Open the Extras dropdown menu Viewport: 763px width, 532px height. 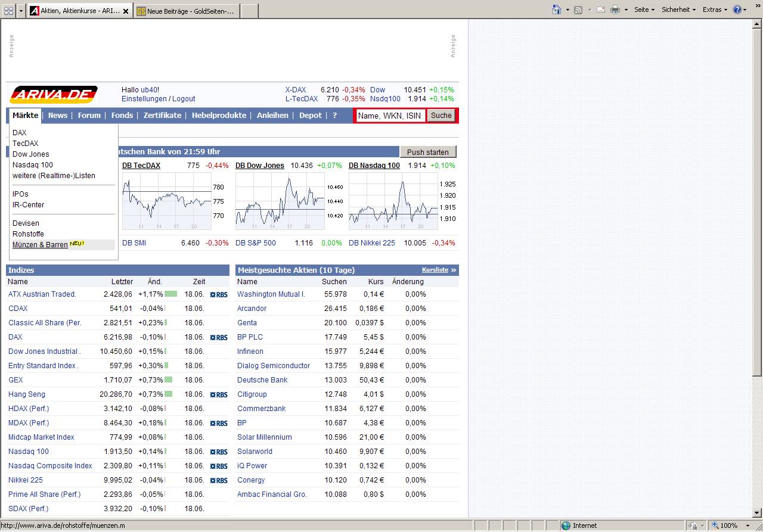[x=715, y=10]
